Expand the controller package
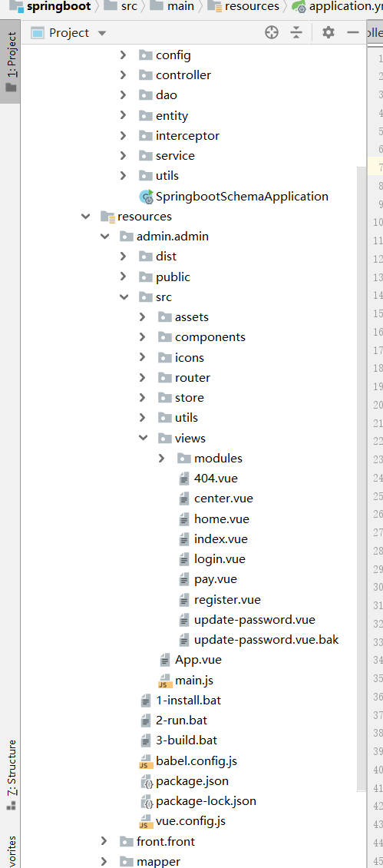Viewport: 383px width, 868px height. point(124,75)
